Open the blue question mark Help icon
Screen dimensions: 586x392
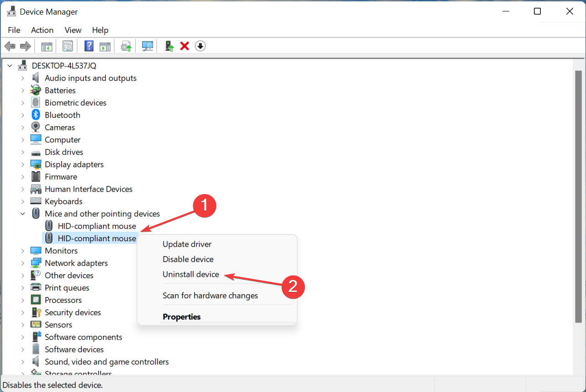89,46
